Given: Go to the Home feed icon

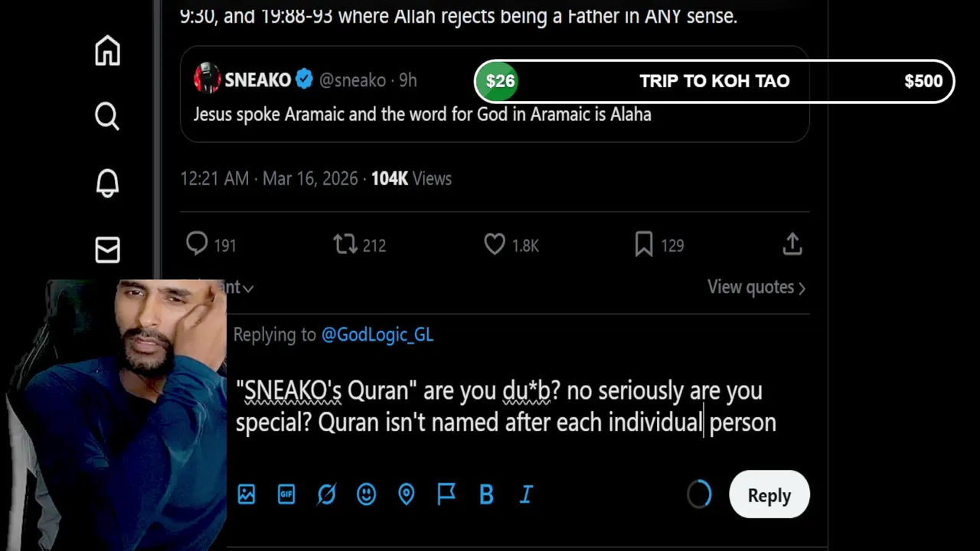Looking at the screenshot, I should tap(107, 51).
